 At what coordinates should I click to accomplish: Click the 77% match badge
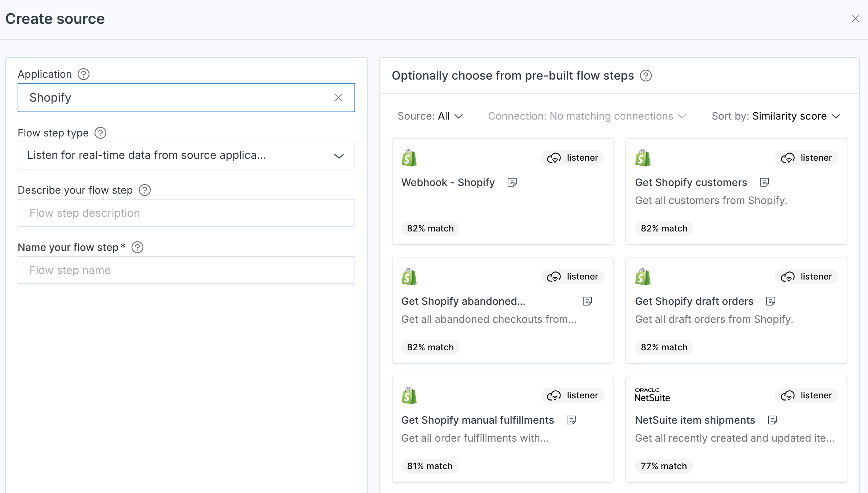(x=664, y=466)
